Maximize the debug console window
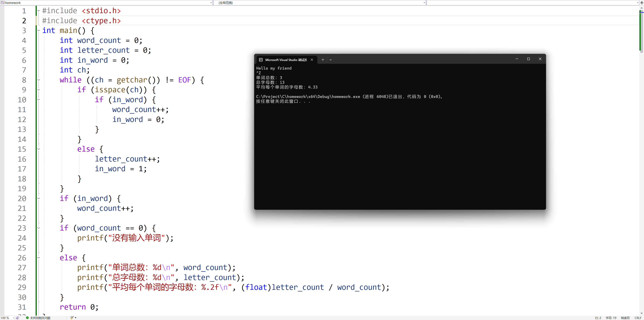 tap(528, 59)
